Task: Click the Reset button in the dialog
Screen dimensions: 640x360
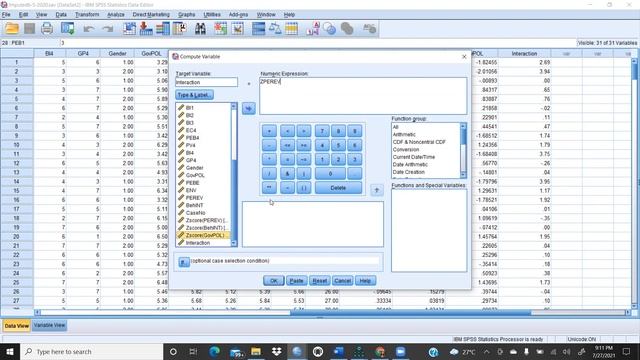Action: 320,281
